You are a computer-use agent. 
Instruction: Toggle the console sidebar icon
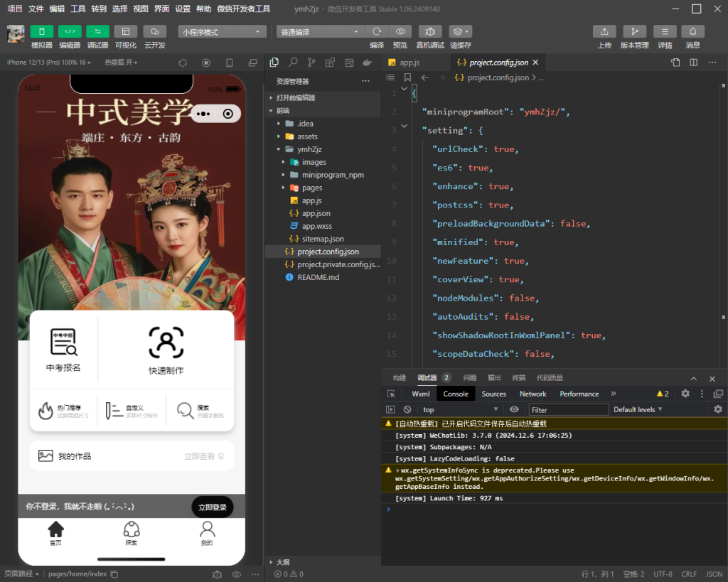click(x=390, y=409)
